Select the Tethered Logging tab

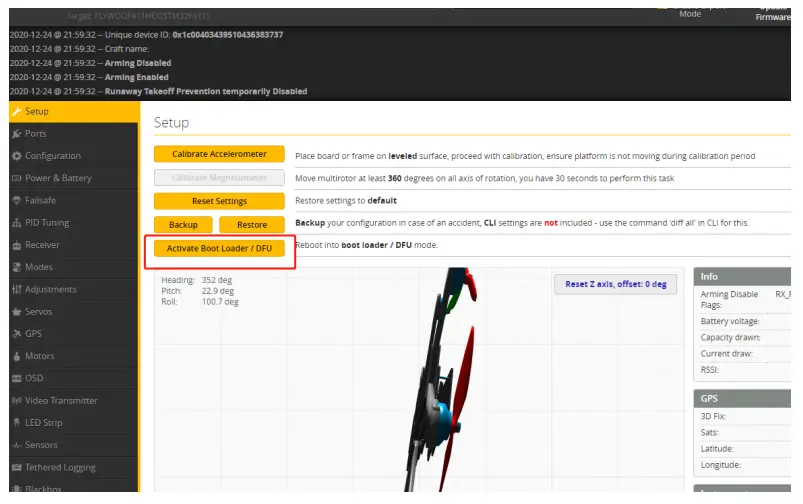tap(74, 467)
